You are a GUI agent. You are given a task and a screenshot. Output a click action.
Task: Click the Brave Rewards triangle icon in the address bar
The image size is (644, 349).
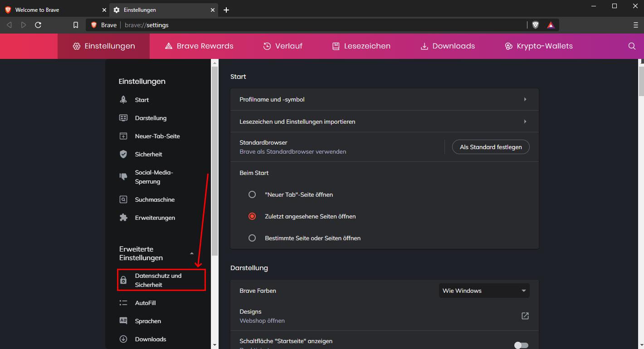click(551, 25)
